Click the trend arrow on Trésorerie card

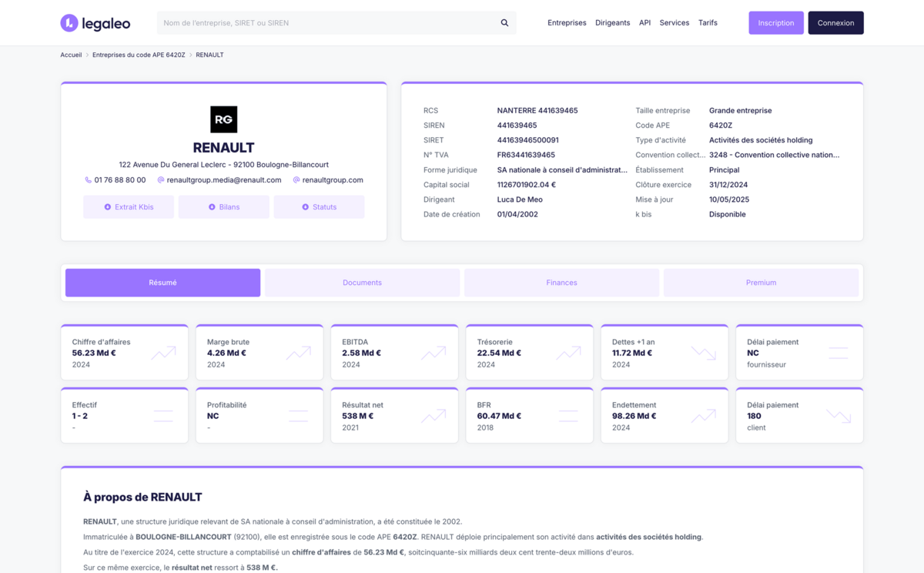(x=568, y=354)
